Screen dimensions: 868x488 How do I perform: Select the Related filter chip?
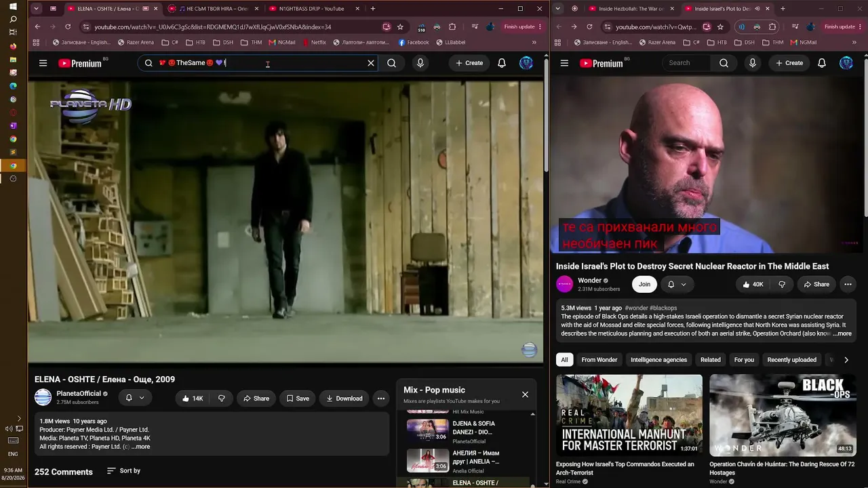click(711, 360)
